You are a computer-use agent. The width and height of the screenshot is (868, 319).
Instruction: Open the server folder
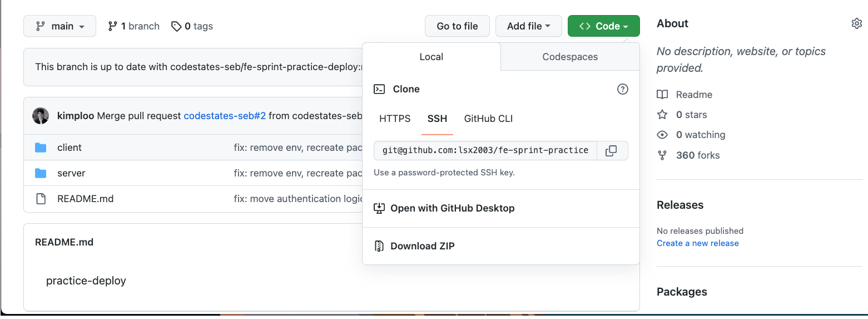71,173
